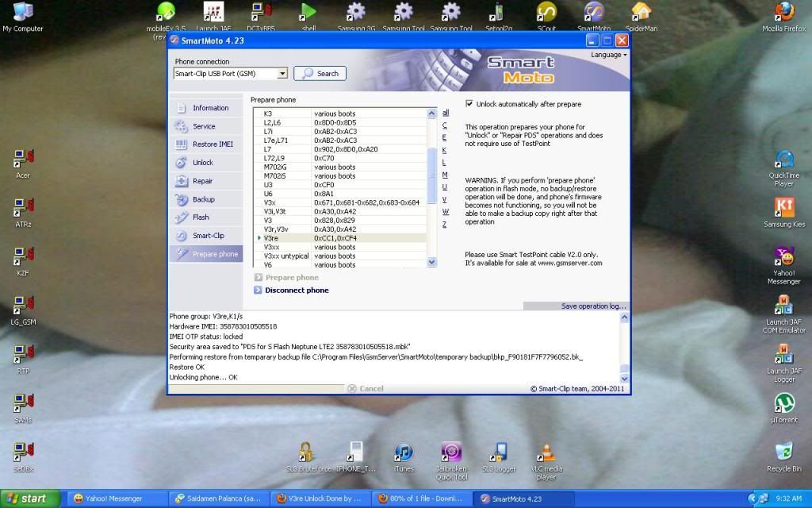Screen dimensions: 812x508
Task: Open the Language dropdown menu
Action: [608, 55]
